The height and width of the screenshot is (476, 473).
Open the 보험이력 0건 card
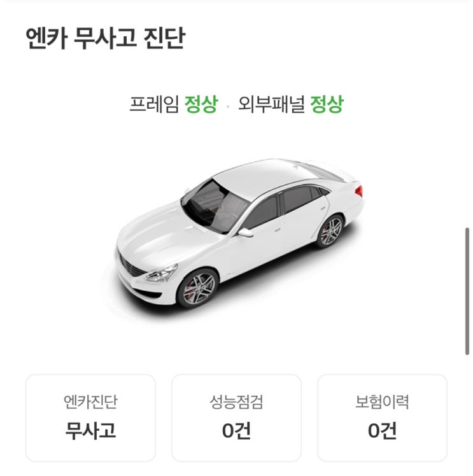click(382, 417)
